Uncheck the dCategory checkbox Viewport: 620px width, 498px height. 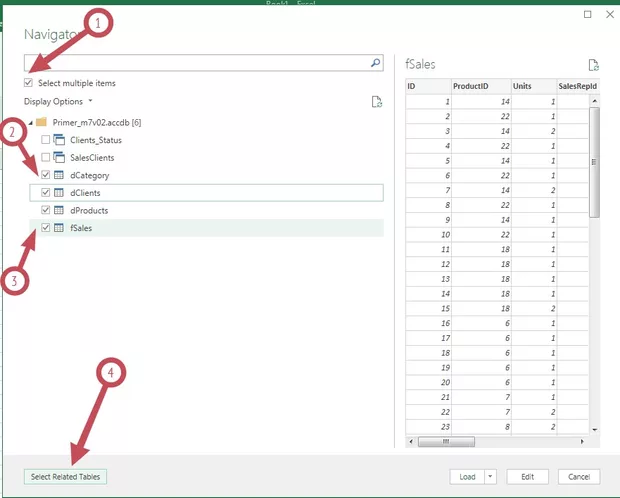point(45,174)
